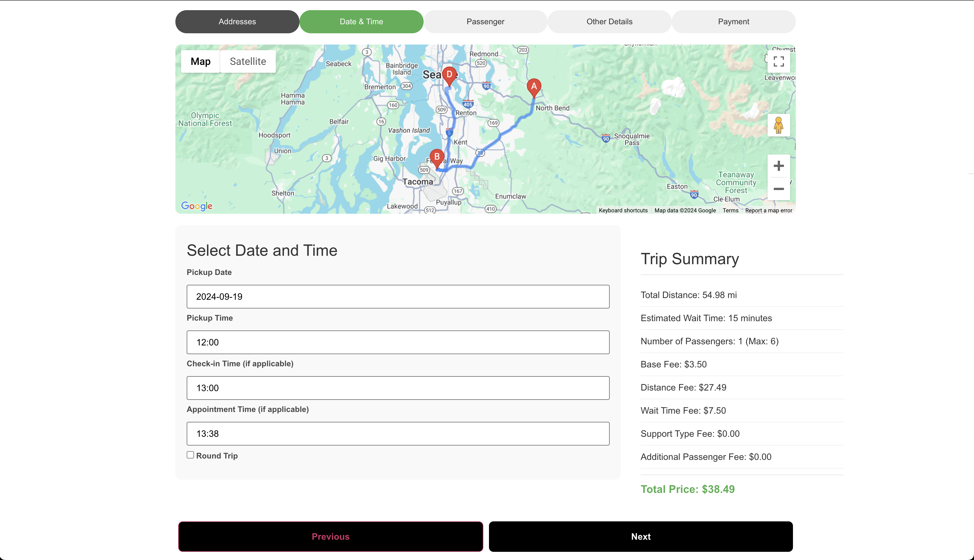974x560 pixels.
Task: Edit the Pickup Date field
Action: click(398, 297)
